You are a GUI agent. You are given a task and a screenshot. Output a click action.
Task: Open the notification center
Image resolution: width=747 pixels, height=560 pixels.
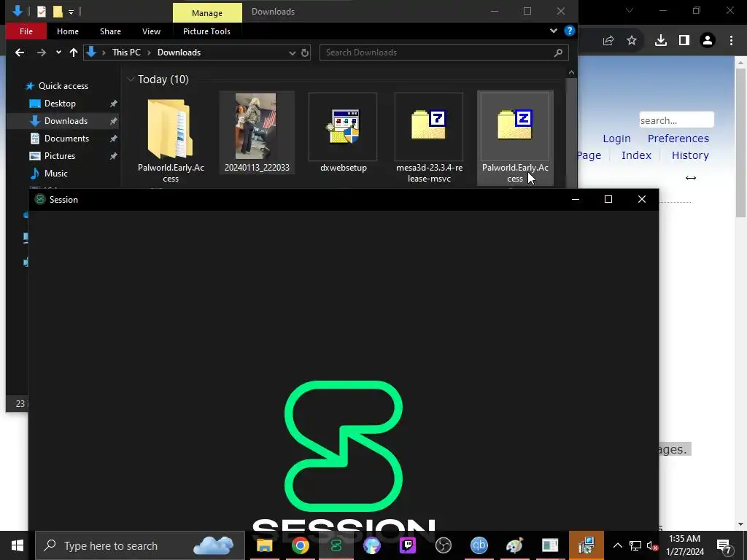724,545
